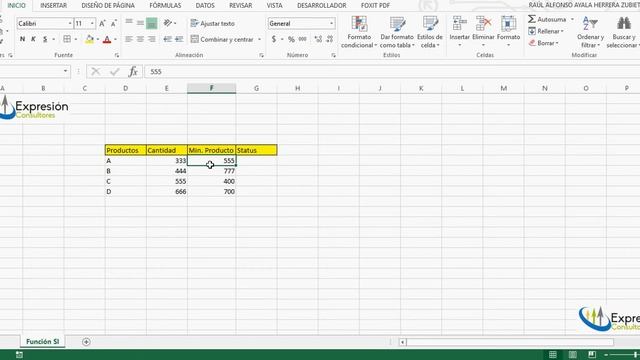Click into the formula bar showing 555
The image size is (640, 360).
(x=392, y=72)
